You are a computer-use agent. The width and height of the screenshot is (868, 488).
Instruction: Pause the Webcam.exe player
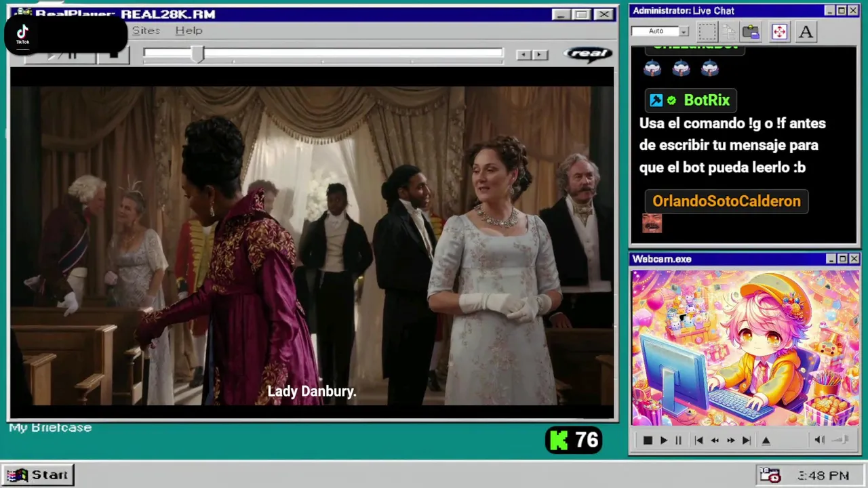pos(678,440)
